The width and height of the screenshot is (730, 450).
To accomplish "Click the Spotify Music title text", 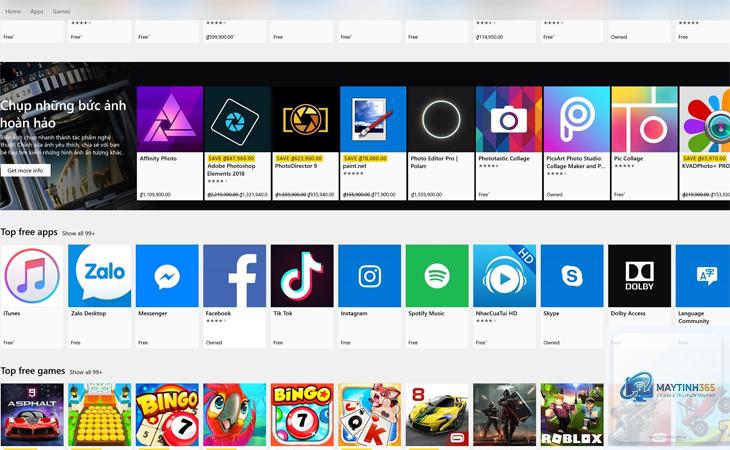I will tap(426, 314).
